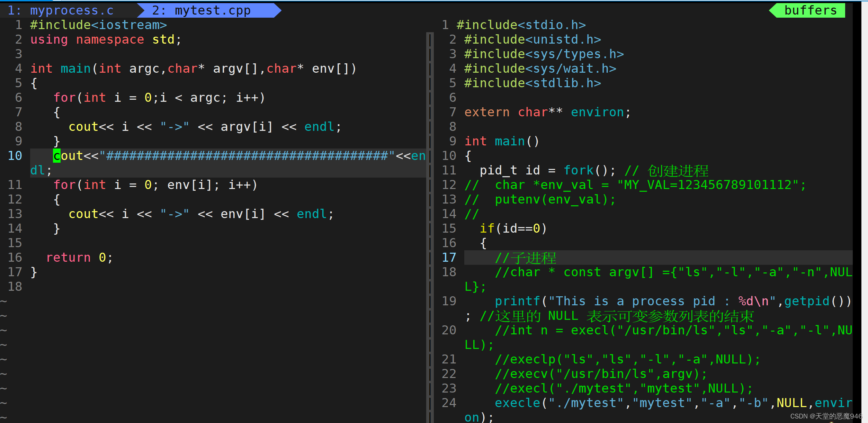Click the execle './mytest' call line
Viewport: 868px width, 423px height.
tap(658, 410)
